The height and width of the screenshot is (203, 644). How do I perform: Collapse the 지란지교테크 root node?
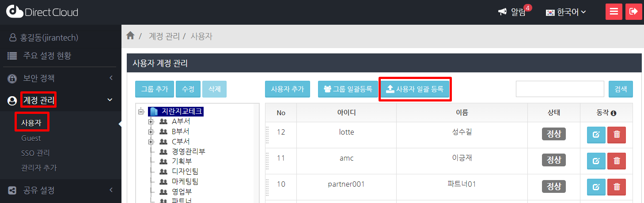click(x=141, y=112)
